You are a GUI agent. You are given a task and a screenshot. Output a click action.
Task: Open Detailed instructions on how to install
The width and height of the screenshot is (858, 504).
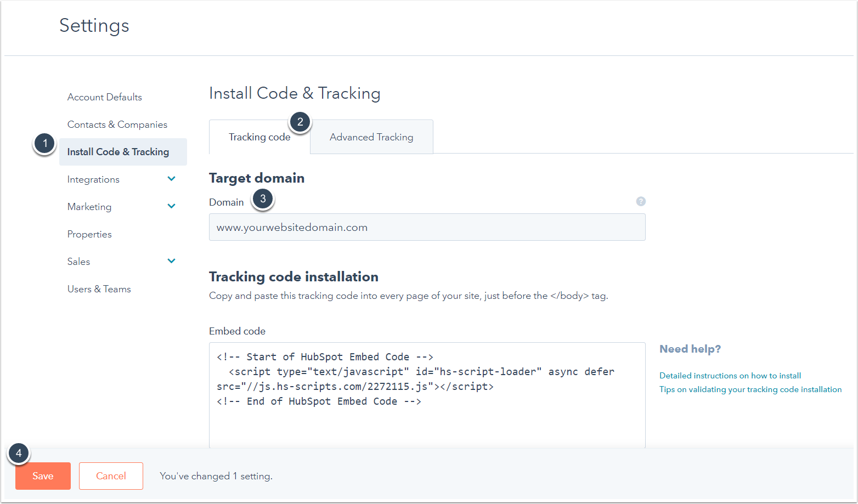[730, 376]
